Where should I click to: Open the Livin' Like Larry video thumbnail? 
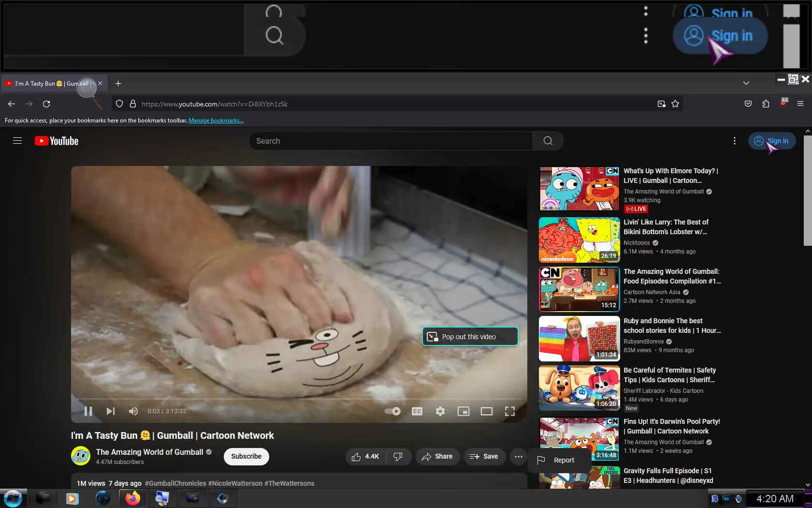coord(579,240)
